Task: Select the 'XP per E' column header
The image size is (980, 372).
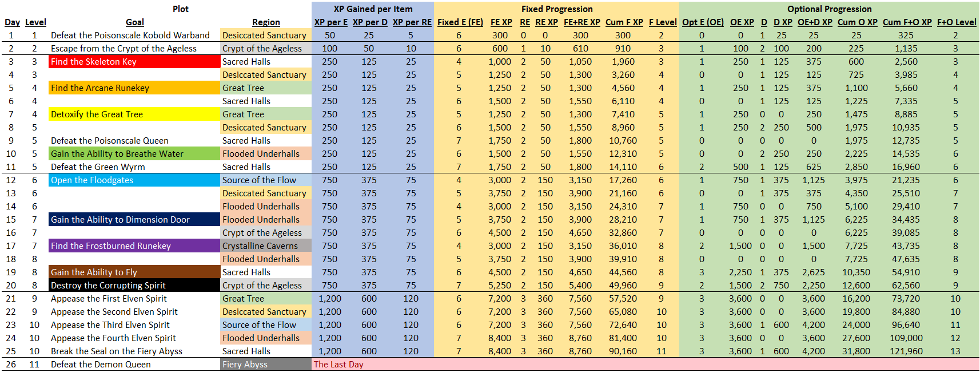Action: tap(330, 22)
